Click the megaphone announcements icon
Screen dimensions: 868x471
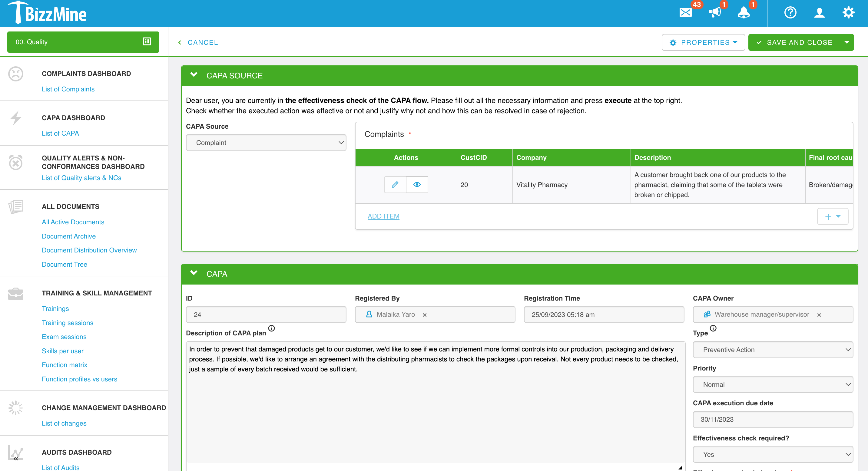pos(714,13)
